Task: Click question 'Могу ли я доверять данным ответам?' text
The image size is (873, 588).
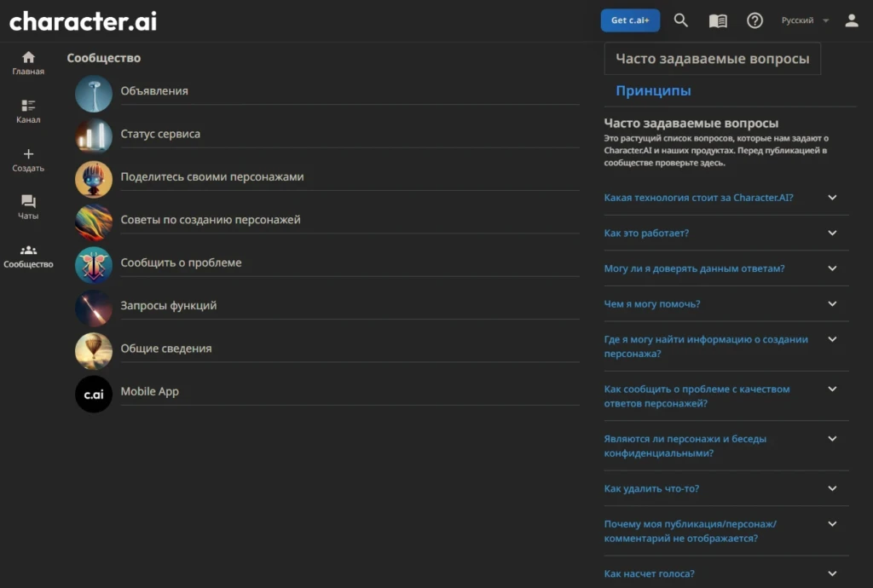Action: click(694, 268)
